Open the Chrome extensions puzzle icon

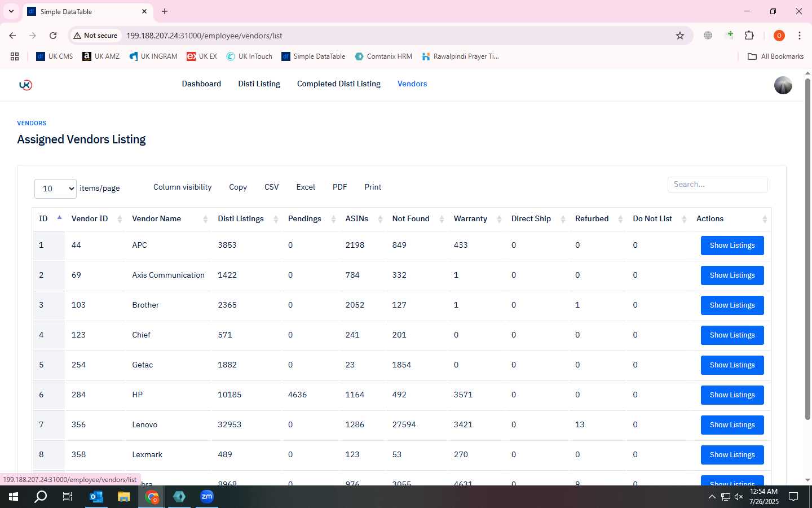(749, 36)
